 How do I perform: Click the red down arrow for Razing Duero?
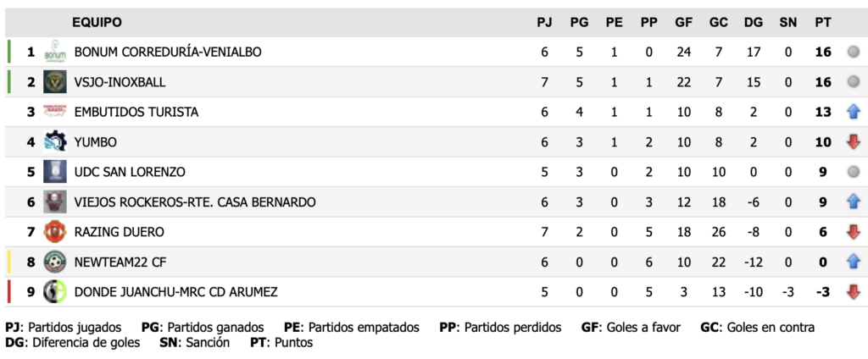853,232
